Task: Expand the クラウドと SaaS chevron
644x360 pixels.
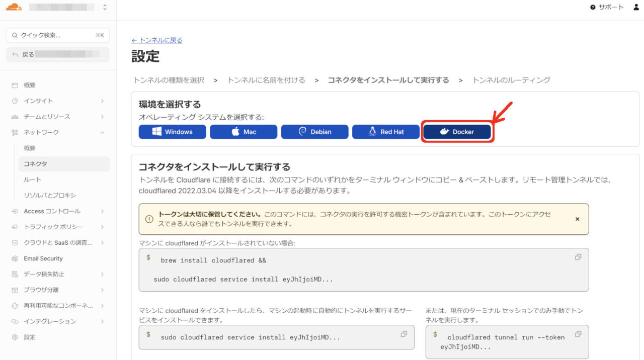Action: coord(102,242)
